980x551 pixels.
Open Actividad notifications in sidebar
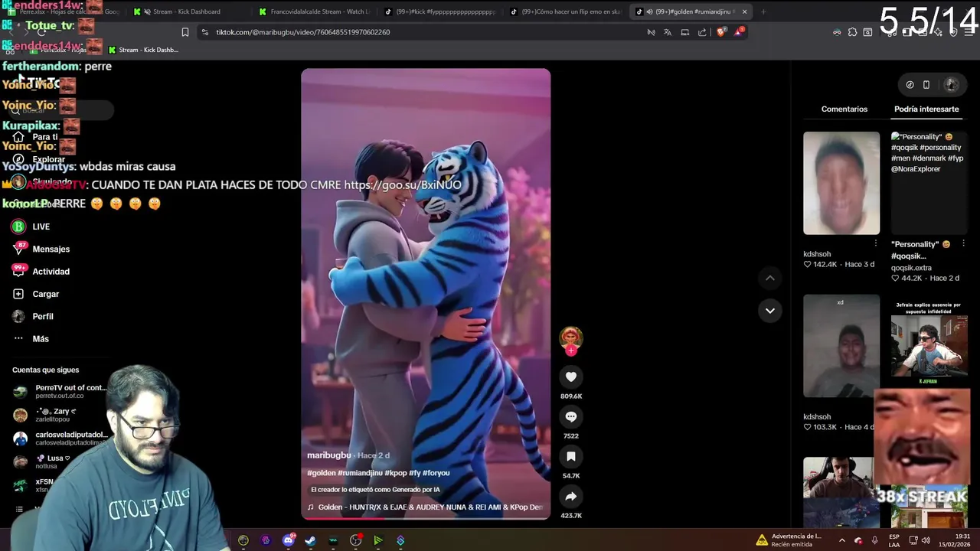41,272
